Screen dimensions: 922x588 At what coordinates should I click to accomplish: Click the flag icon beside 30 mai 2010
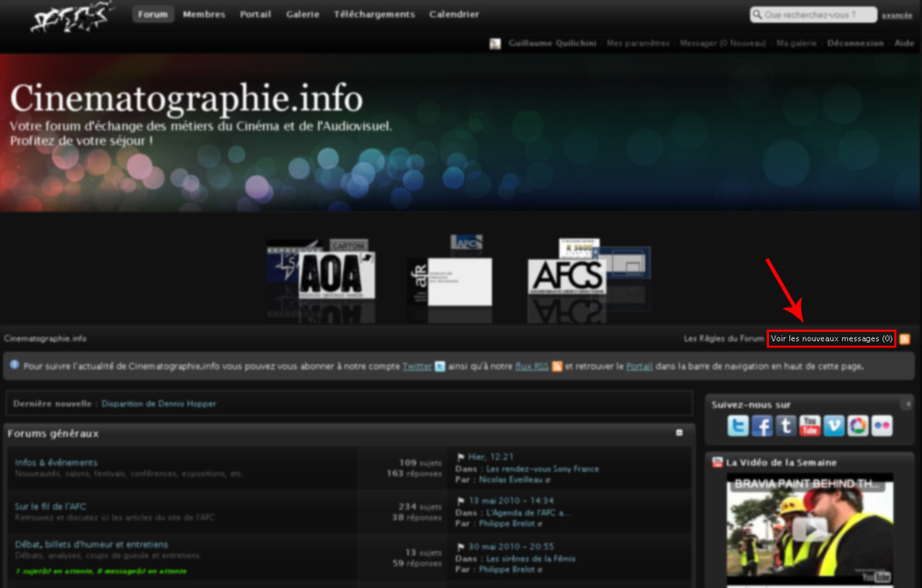[x=460, y=547]
